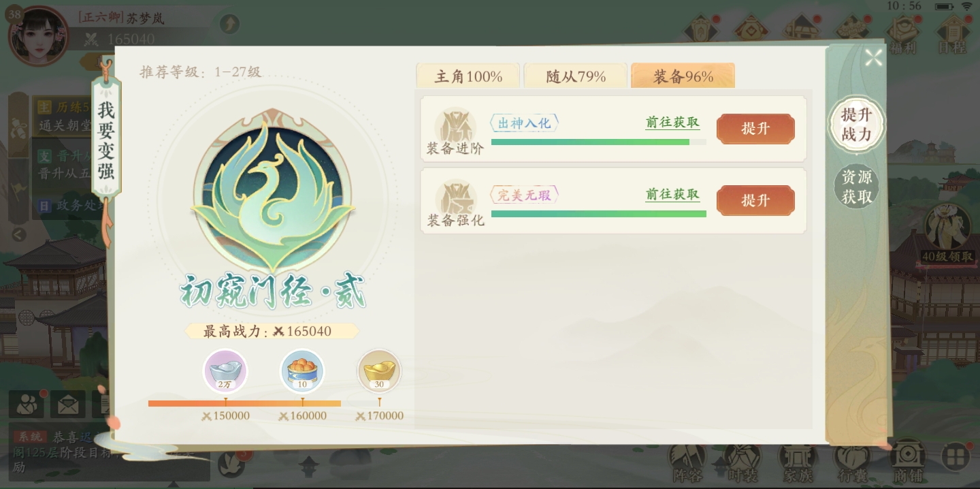Open the 阵容 lineup icon

pos(687,462)
